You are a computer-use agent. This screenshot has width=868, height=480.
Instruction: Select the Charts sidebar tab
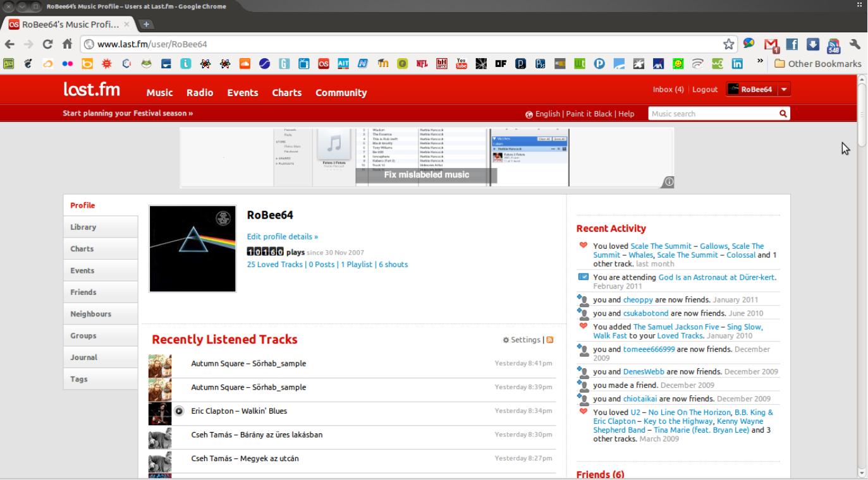(x=101, y=249)
